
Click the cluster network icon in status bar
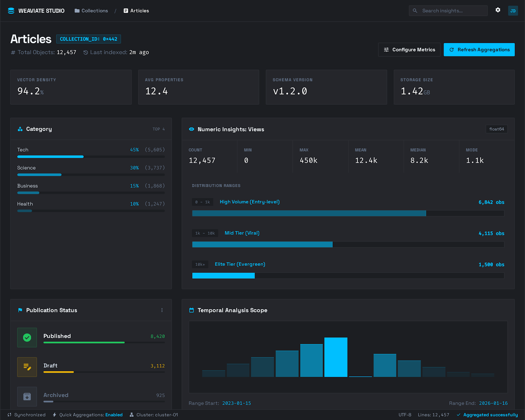click(132, 415)
